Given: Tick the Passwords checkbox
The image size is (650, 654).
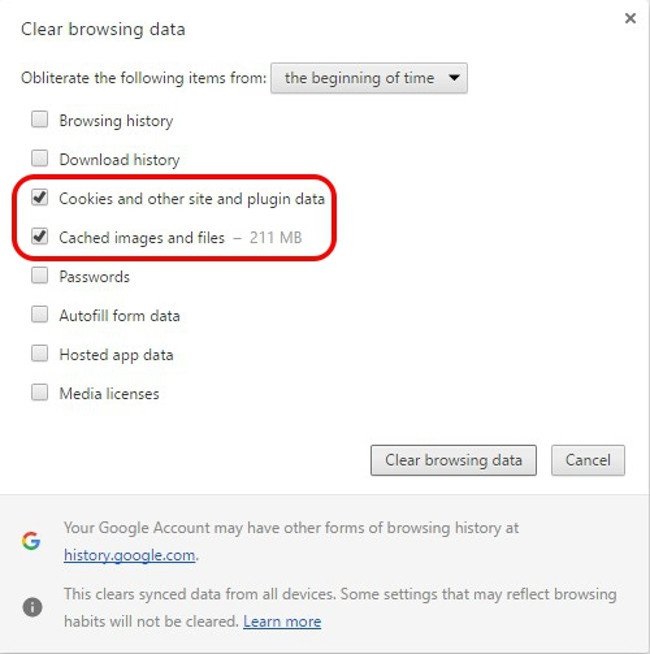Looking at the screenshot, I should point(40,276).
